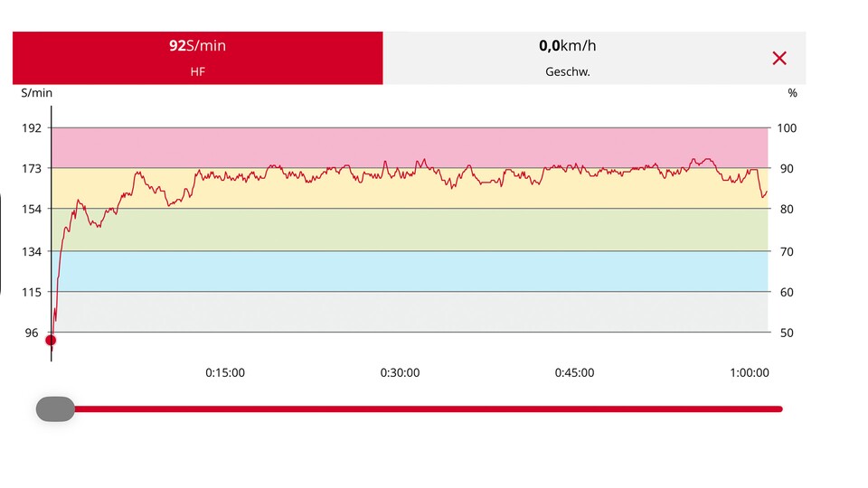This screenshot has height=488, width=868.
Task: Click the 92 S/min heart rate value
Action: coord(197,46)
